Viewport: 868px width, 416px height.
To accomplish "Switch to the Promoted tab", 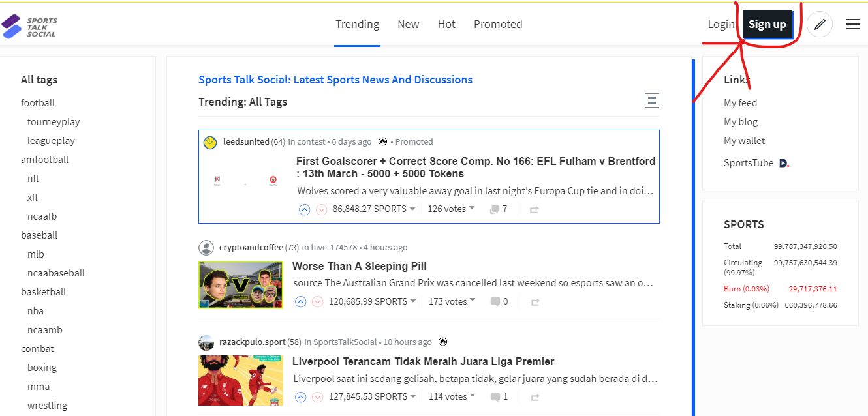I will (x=498, y=24).
